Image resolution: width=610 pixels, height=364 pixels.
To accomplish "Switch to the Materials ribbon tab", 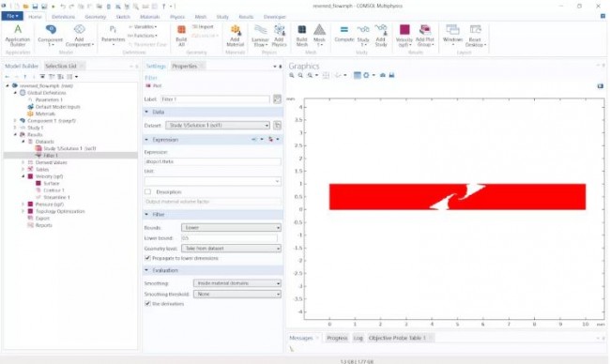I will click(x=150, y=17).
